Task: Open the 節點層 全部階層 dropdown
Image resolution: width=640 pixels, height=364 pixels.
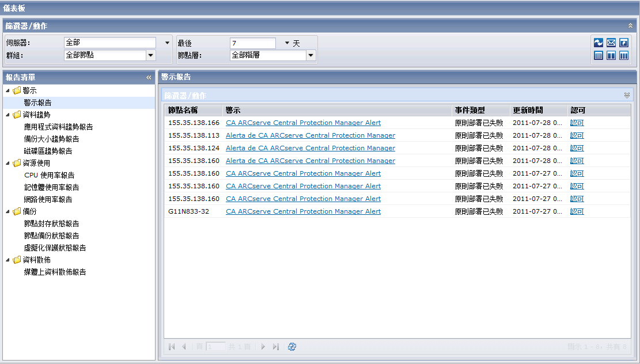Action: click(x=311, y=55)
